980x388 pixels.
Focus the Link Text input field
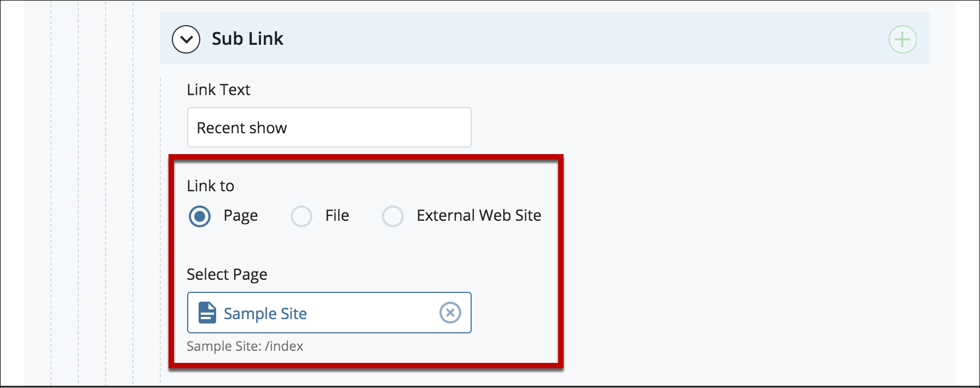point(329,127)
